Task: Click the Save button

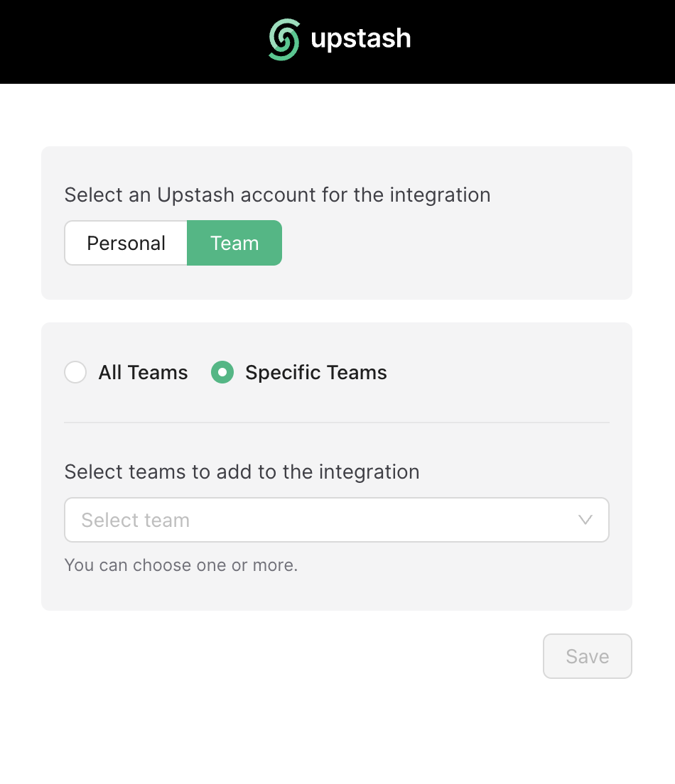Action: 587,656
